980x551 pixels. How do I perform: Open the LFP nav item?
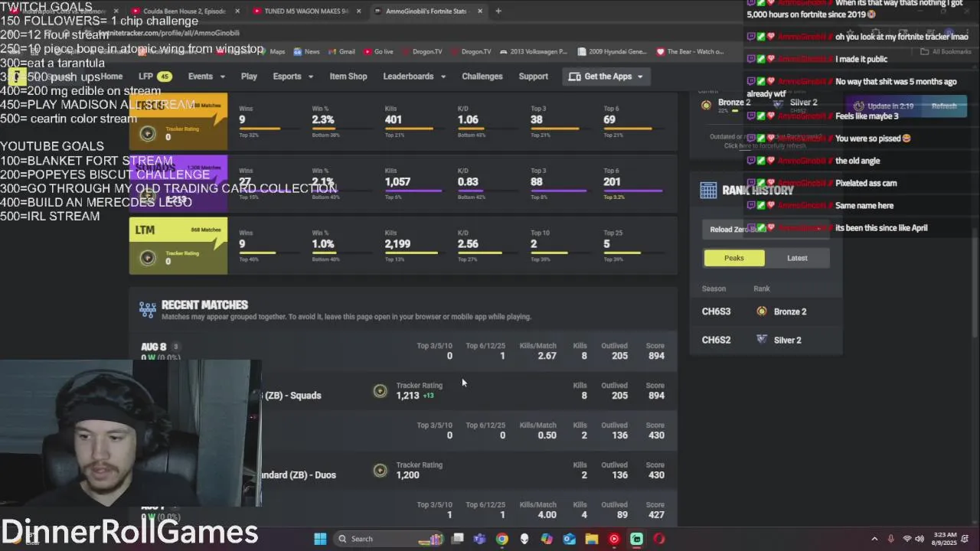(x=154, y=77)
